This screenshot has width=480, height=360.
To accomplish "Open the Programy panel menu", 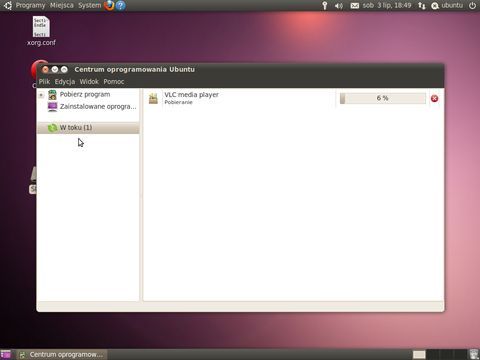I will [30, 5].
